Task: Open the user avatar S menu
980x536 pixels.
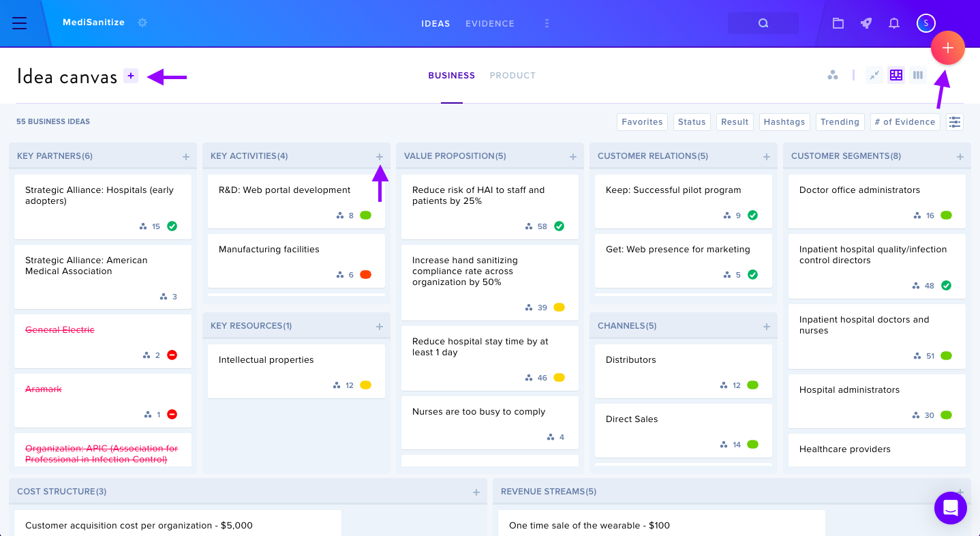Action: (x=925, y=23)
